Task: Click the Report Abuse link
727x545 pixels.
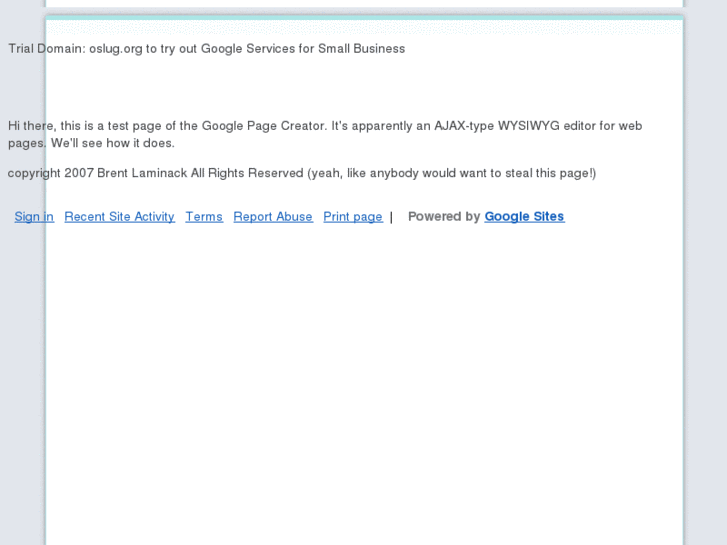Action: pyautogui.click(x=273, y=217)
